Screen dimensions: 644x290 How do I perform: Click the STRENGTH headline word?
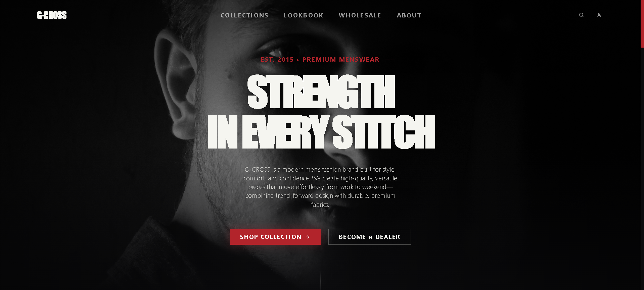tap(321, 92)
